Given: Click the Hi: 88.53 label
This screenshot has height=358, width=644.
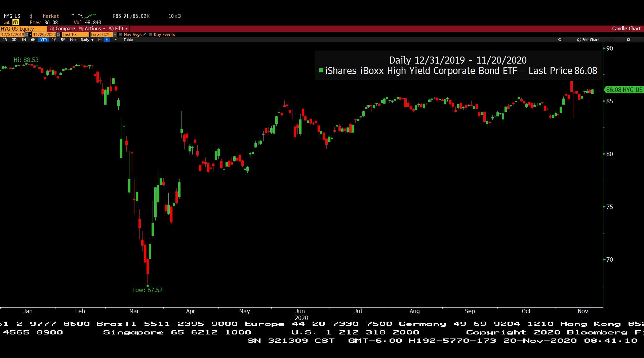Looking at the screenshot, I should click(x=26, y=60).
